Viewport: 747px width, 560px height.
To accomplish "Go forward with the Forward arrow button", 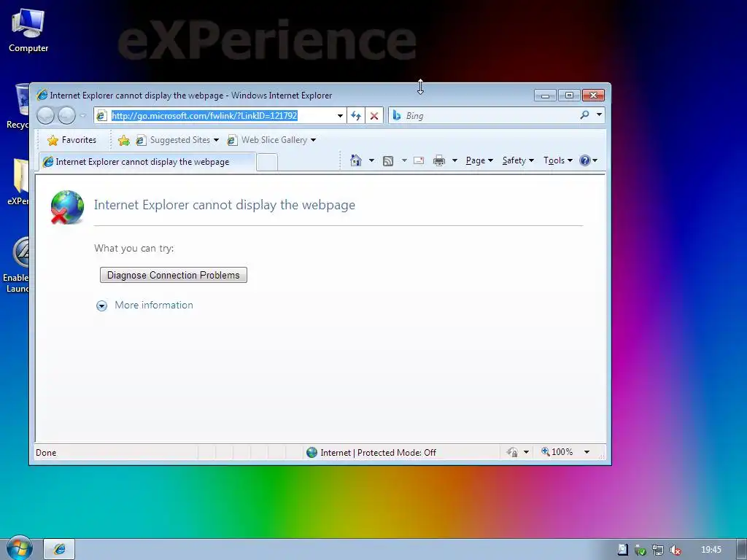I will (x=66, y=115).
